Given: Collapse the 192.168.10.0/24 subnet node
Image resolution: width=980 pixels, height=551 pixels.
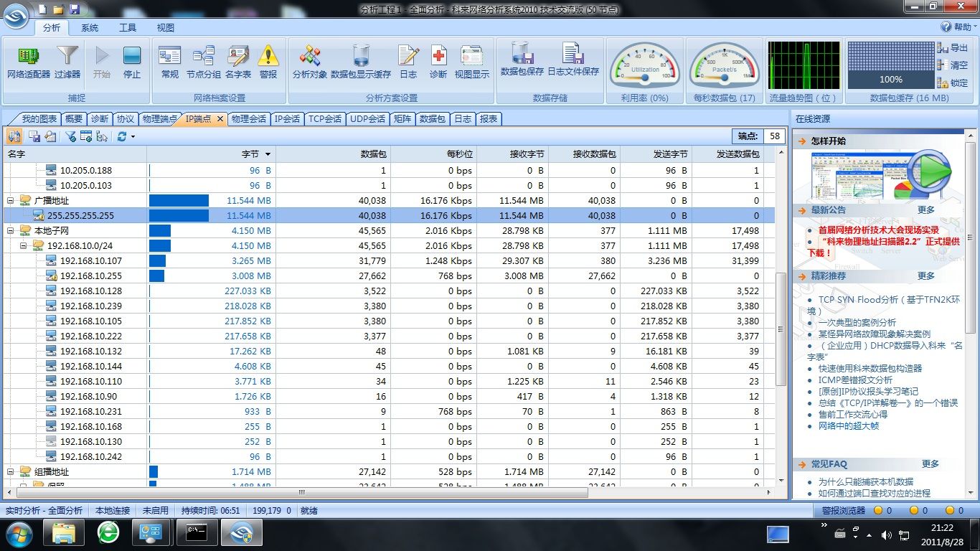Looking at the screenshot, I should 23,246.
